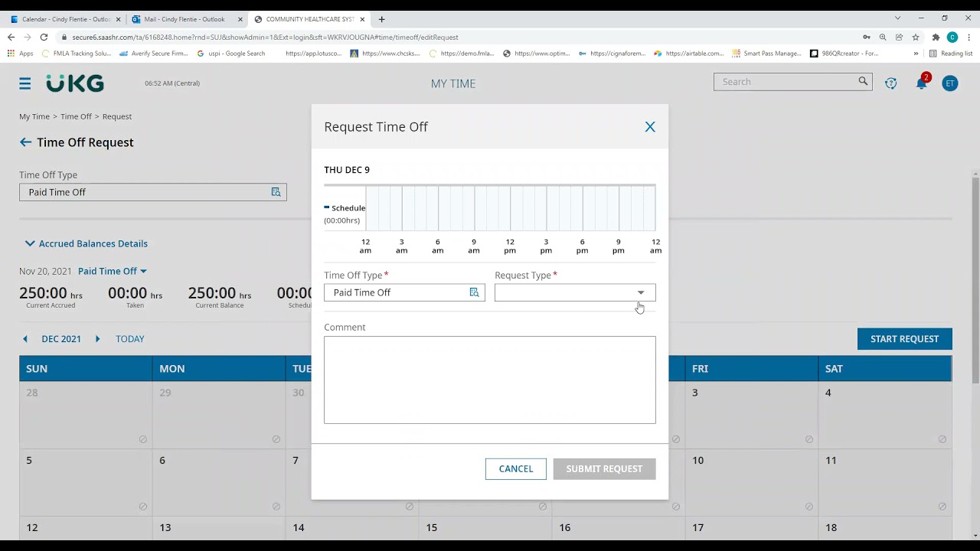Click the TODAY link
Viewport: 980px width, 551px height.
130,339
